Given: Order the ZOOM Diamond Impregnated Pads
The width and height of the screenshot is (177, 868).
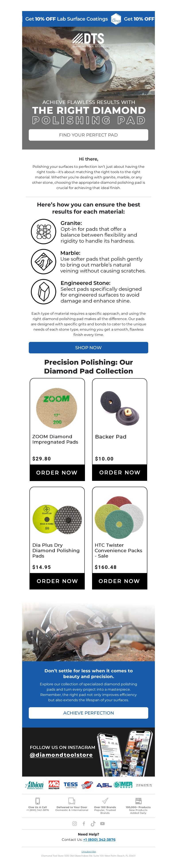Looking at the screenshot, I should click(x=57, y=473).
